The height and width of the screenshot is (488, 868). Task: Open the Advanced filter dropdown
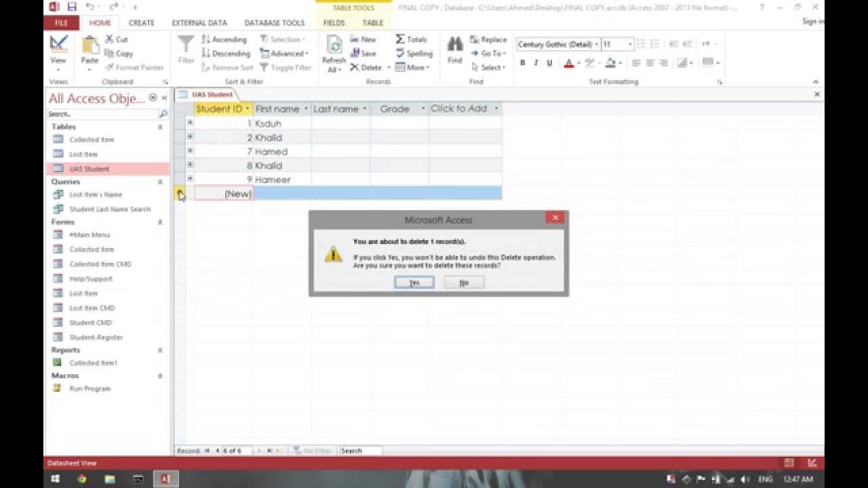click(284, 54)
